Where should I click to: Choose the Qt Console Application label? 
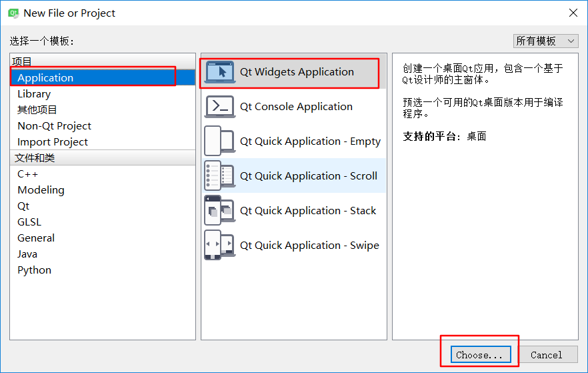coord(296,107)
